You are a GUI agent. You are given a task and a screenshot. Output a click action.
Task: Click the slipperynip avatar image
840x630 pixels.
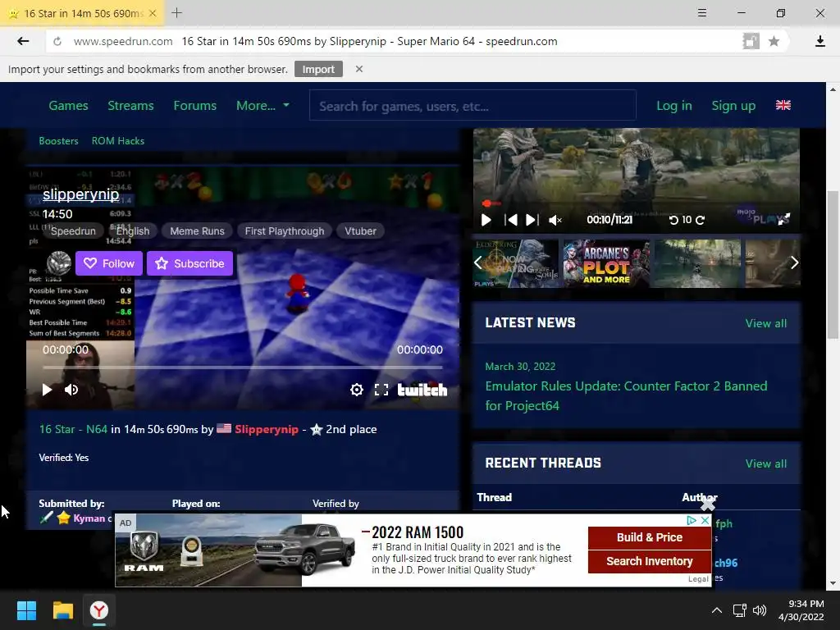tap(59, 263)
